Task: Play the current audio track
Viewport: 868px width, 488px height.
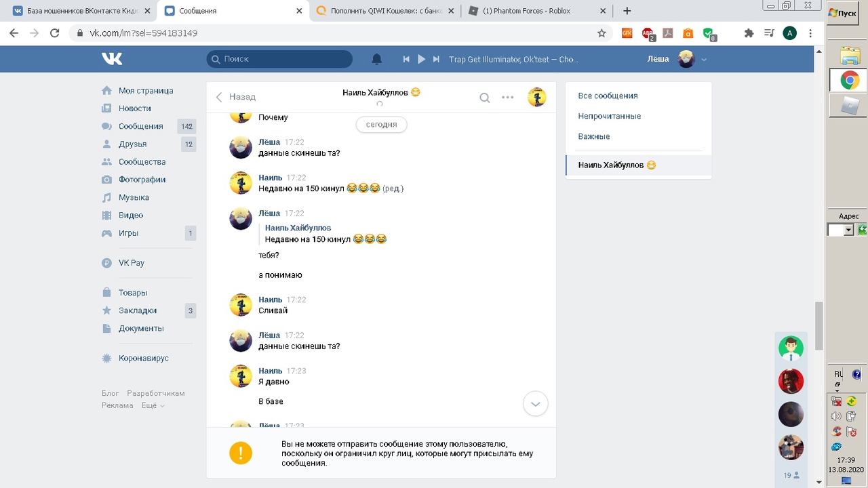Action: tap(421, 59)
